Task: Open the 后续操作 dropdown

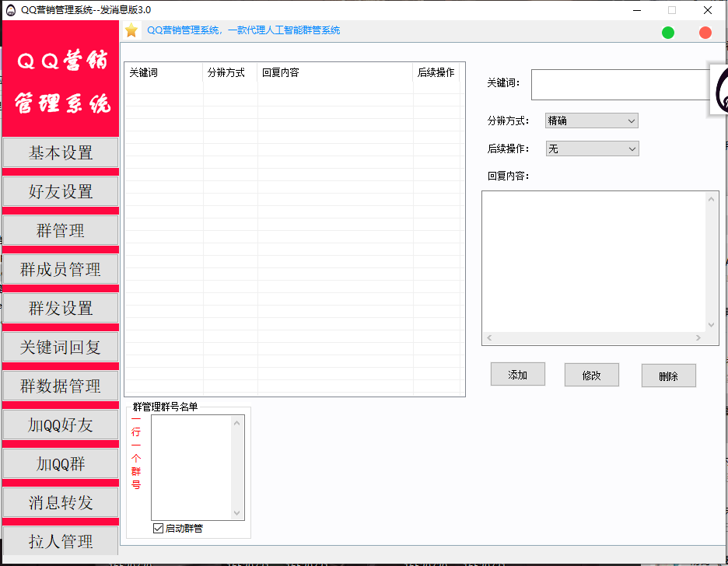Action: click(x=593, y=148)
